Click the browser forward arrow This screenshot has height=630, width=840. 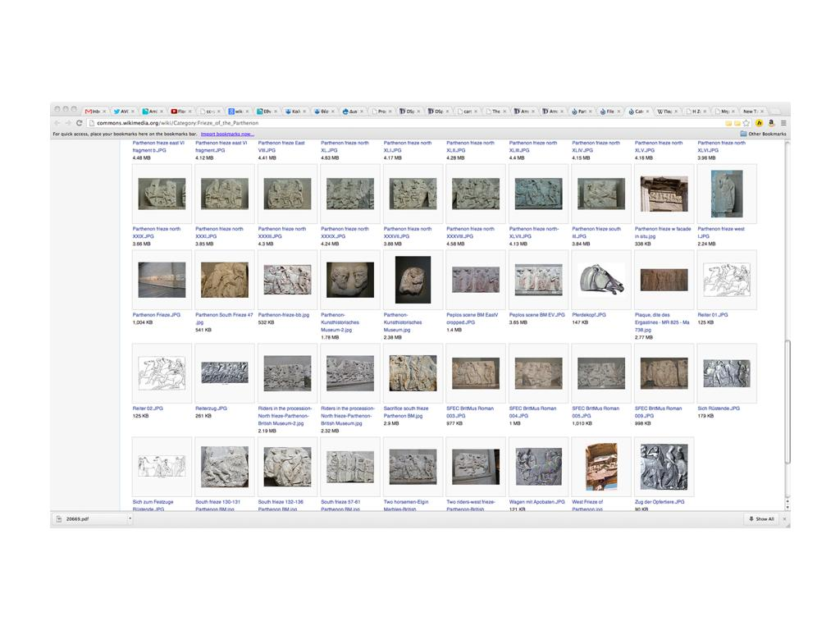(68, 123)
